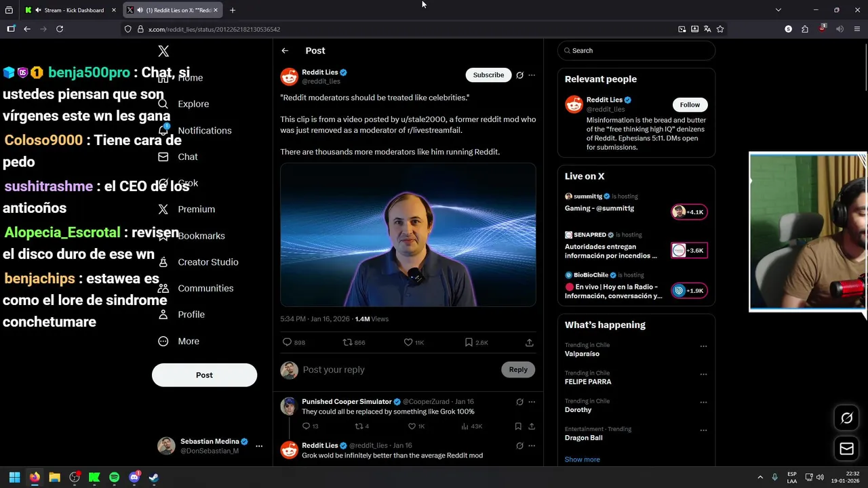Mute the tab with the speaker icon
This screenshot has height=488, width=868.
pos(140,10)
